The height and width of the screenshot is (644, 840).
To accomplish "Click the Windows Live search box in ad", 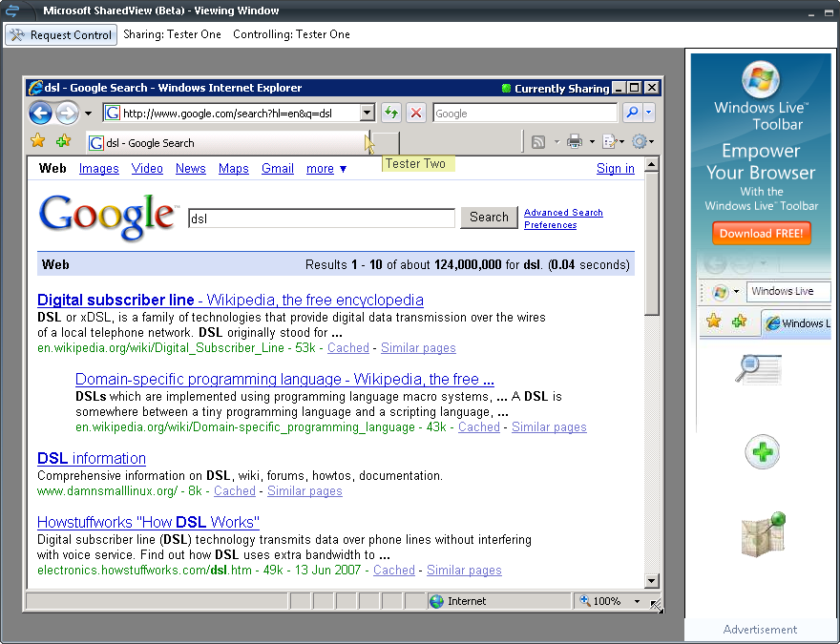I will [788, 291].
